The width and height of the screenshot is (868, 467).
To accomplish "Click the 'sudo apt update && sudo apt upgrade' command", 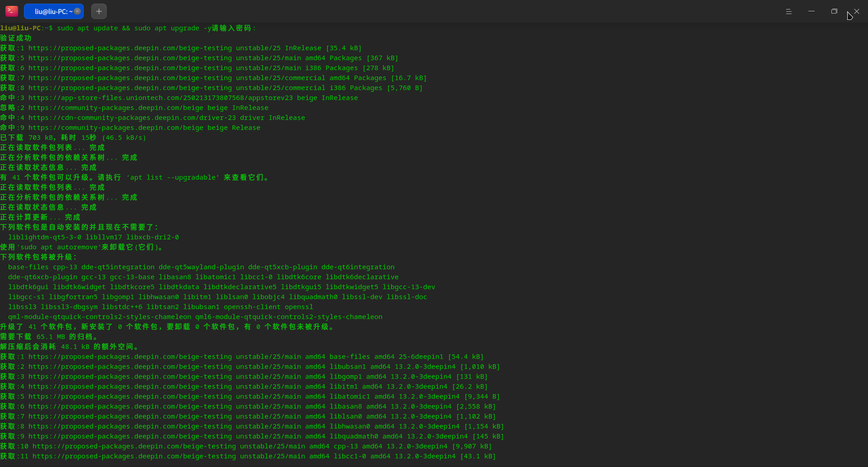I will pos(128,28).
